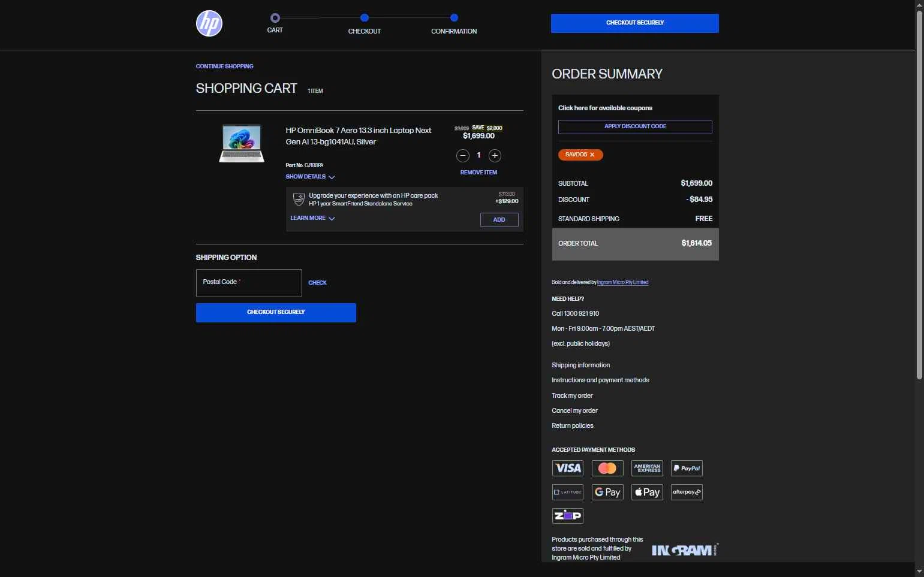Click the Mastercard payment icon
The height and width of the screenshot is (577, 924).
(x=607, y=468)
